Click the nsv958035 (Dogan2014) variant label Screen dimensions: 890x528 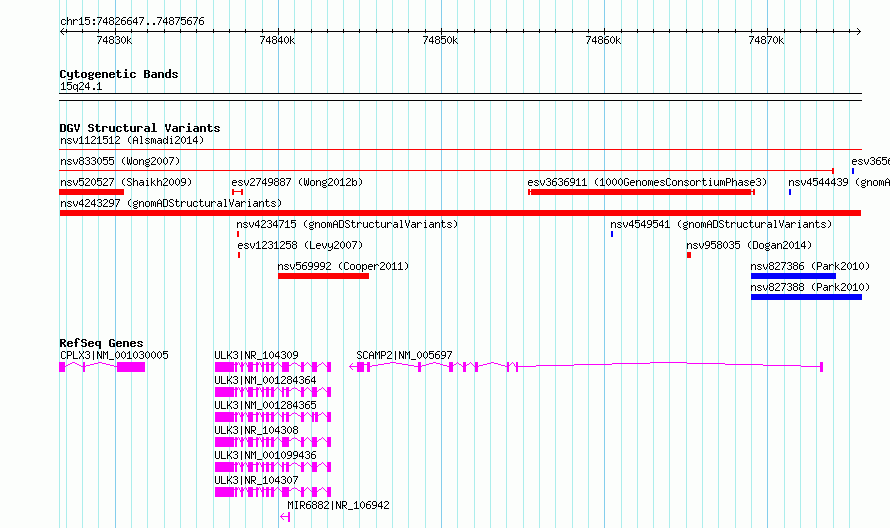(x=749, y=245)
